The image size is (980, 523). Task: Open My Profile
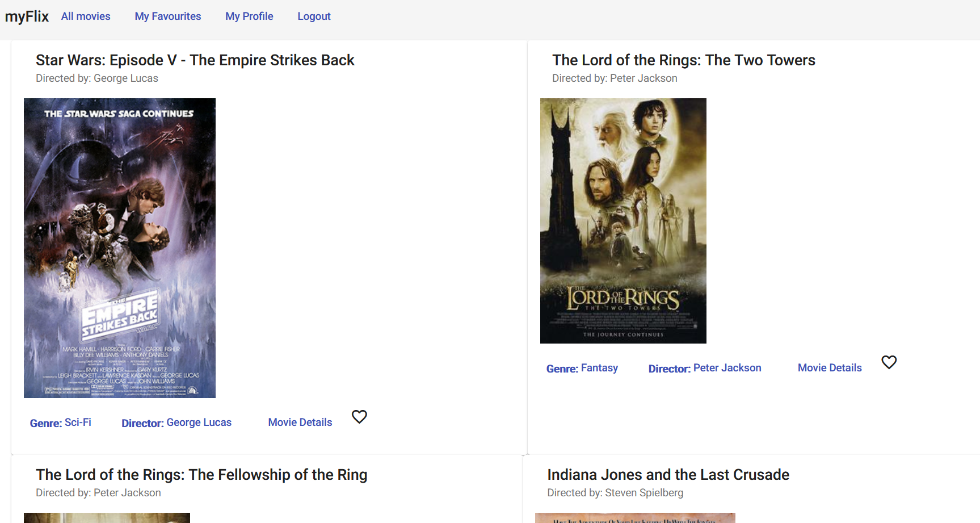tap(249, 16)
